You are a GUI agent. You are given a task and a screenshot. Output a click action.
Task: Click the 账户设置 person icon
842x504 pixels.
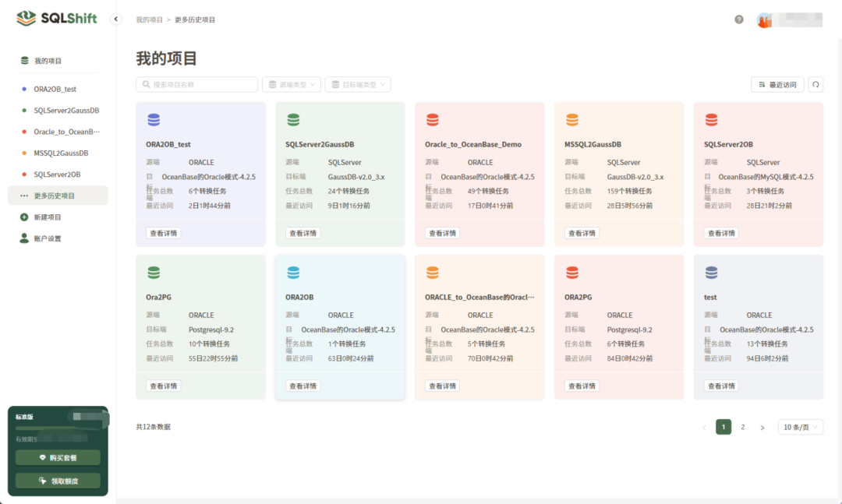[24, 238]
